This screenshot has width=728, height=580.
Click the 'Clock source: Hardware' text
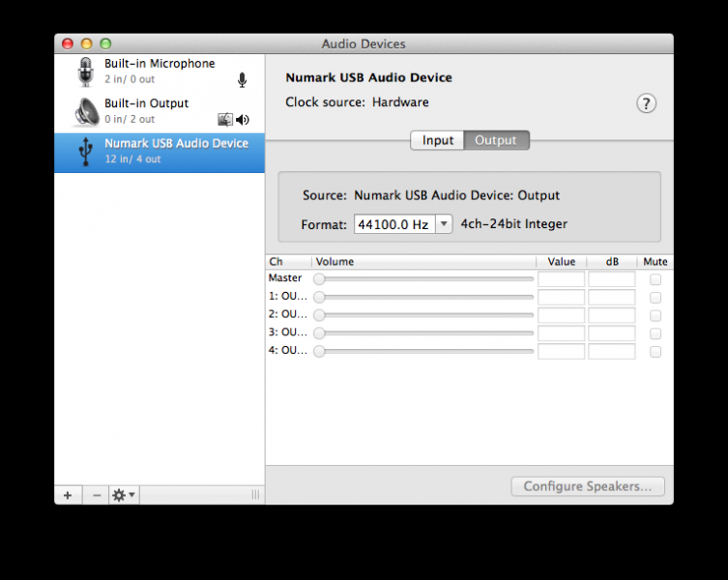coord(357,102)
